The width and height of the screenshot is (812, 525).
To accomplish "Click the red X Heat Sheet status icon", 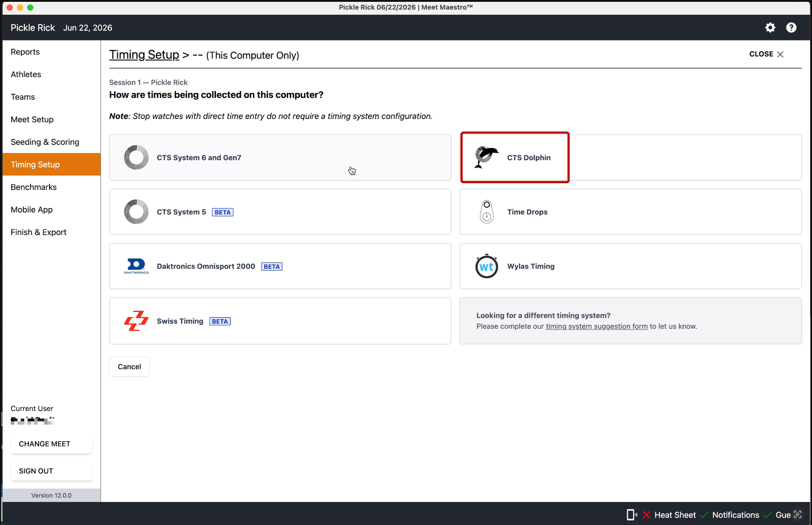I will (x=646, y=515).
